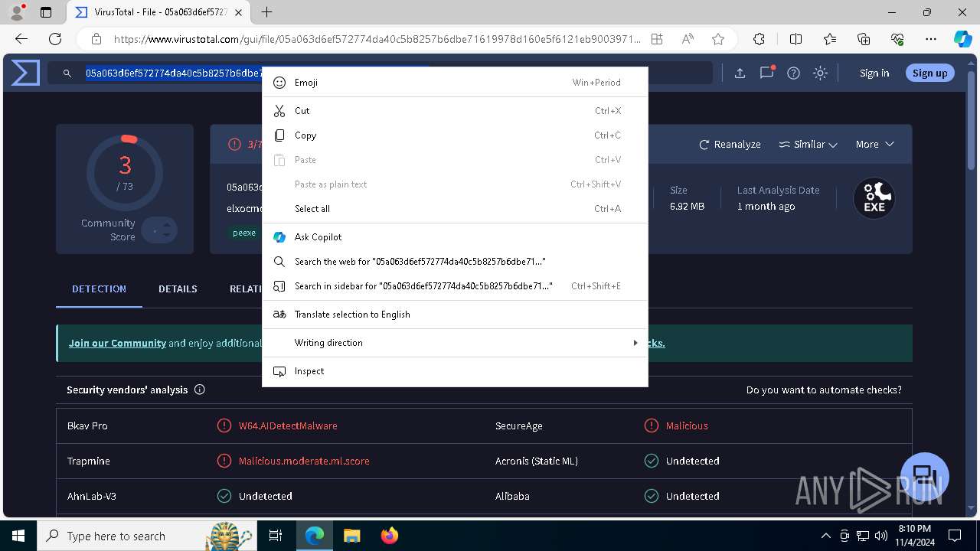Choose Select all from context menu

[x=455, y=209]
